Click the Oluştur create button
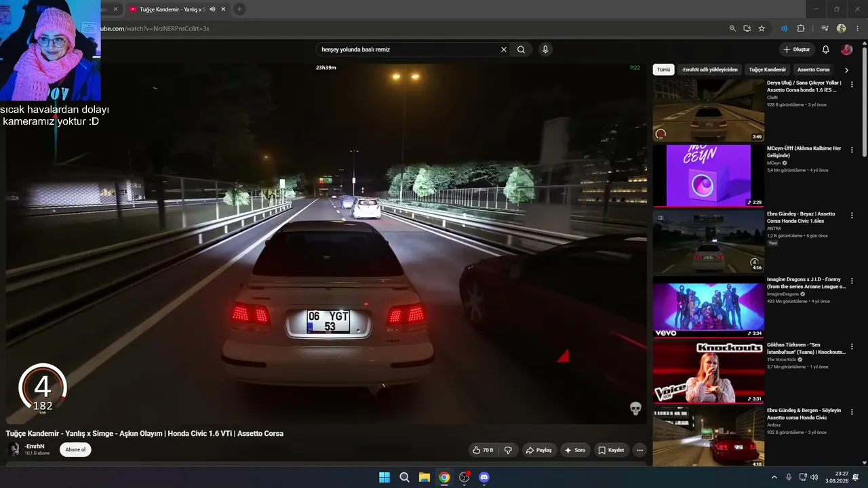The image size is (868, 488). click(x=797, y=49)
